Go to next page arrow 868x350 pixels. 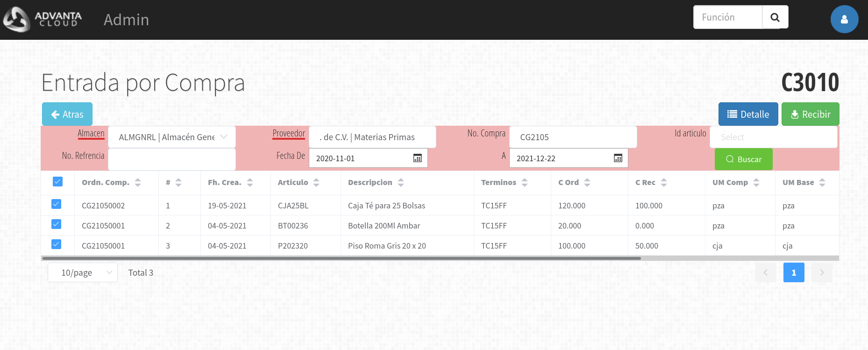tap(822, 272)
